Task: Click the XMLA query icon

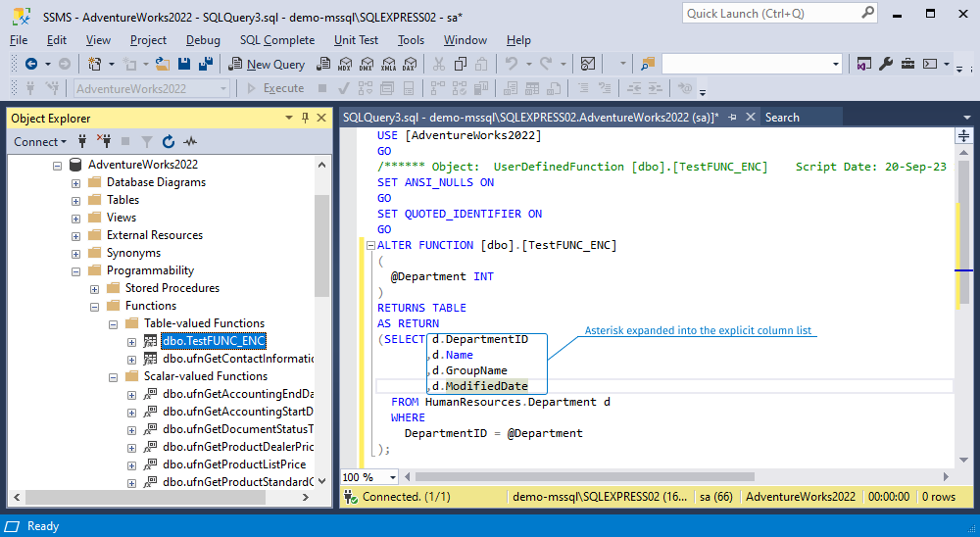Action: coord(388,64)
